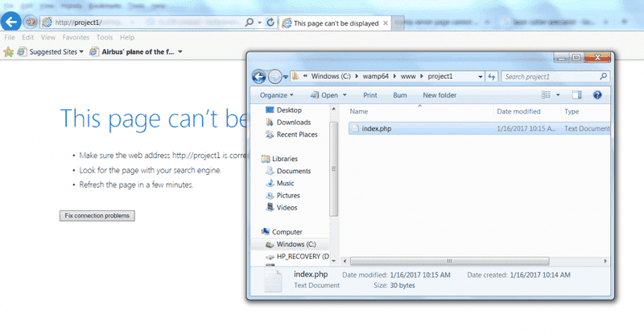This screenshot has width=644, height=336.
Task: Open Explorer help with the question mark icon
Action: (x=597, y=95)
